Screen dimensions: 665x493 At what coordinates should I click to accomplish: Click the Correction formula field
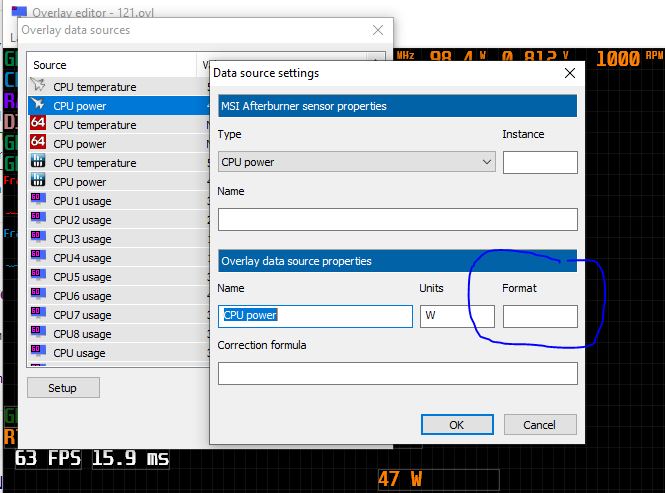(398, 373)
